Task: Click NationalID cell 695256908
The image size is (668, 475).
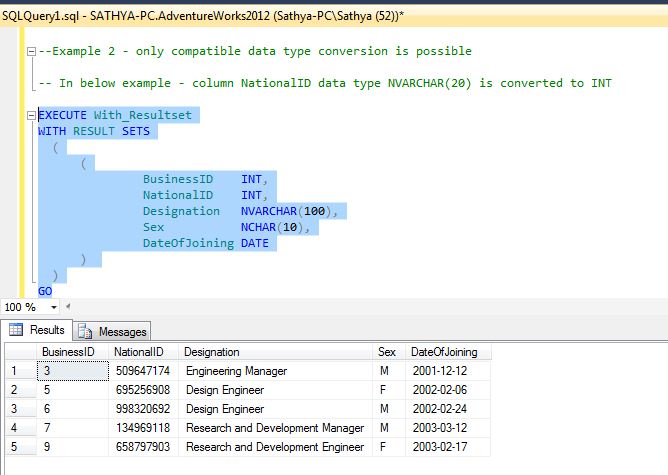Action: pyautogui.click(x=144, y=390)
